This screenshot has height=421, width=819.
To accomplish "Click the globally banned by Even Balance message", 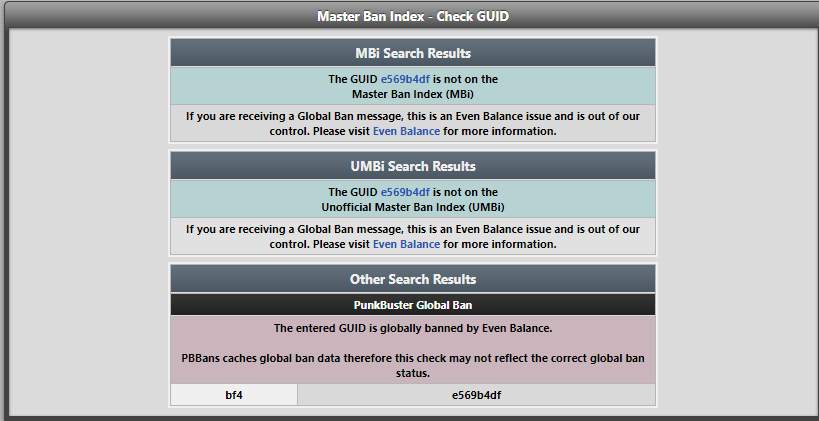I will [x=412, y=328].
